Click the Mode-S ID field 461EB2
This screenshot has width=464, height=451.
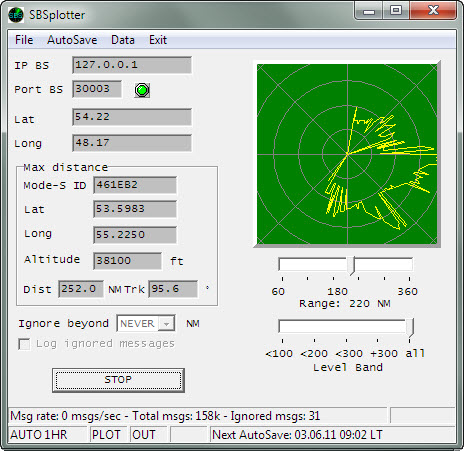tap(135, 185)
